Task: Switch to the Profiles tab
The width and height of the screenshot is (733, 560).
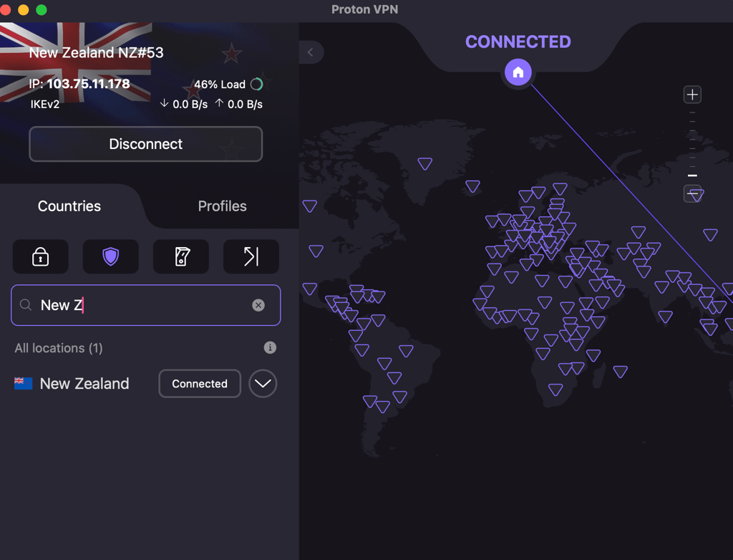Action: coord(222,206)
